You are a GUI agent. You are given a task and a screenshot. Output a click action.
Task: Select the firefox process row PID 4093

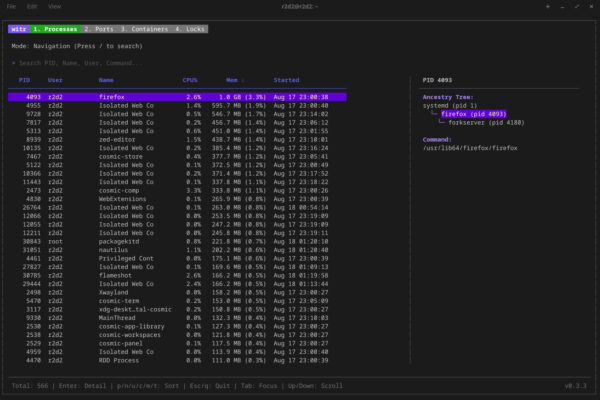(x=177, y=97)
